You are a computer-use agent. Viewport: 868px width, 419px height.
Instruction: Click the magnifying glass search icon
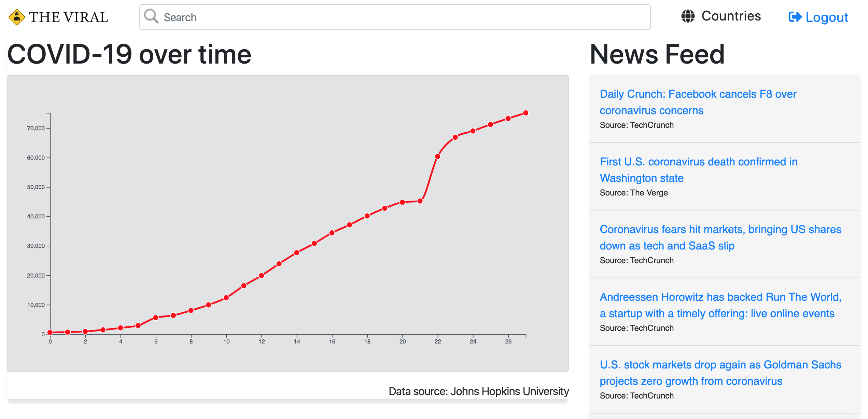pos(151,16)
